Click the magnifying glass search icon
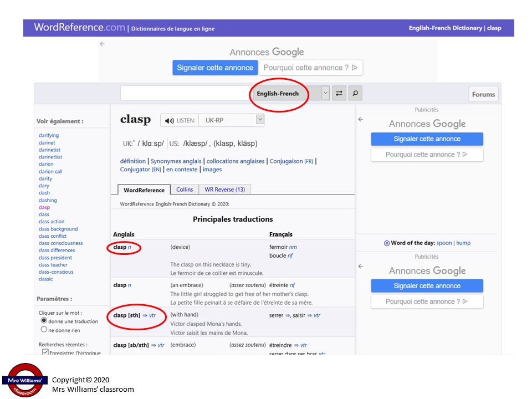The width and height of the screenshot is (532, 399). coord(355,93)
